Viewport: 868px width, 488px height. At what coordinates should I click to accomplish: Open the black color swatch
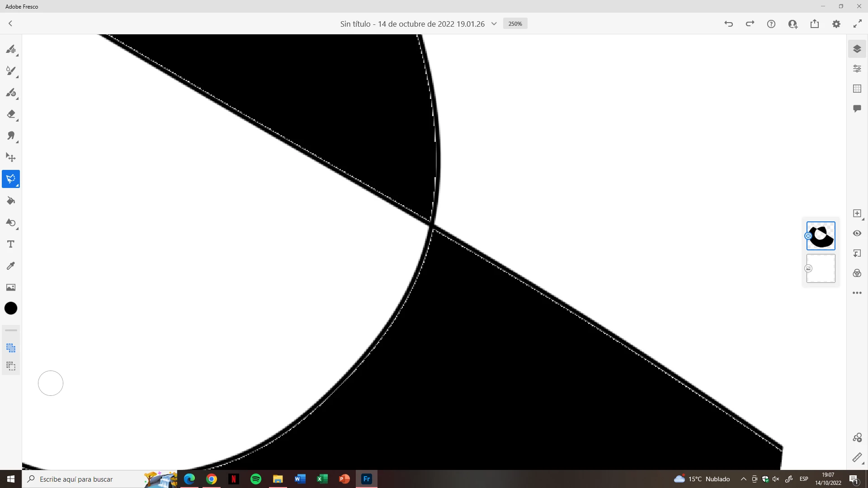[11, 308]
